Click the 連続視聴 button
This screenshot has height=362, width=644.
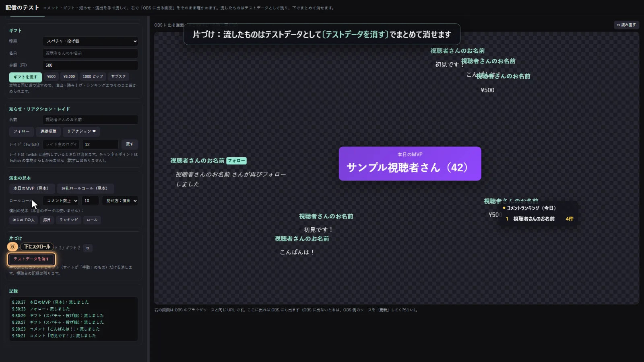click(48, 132)
